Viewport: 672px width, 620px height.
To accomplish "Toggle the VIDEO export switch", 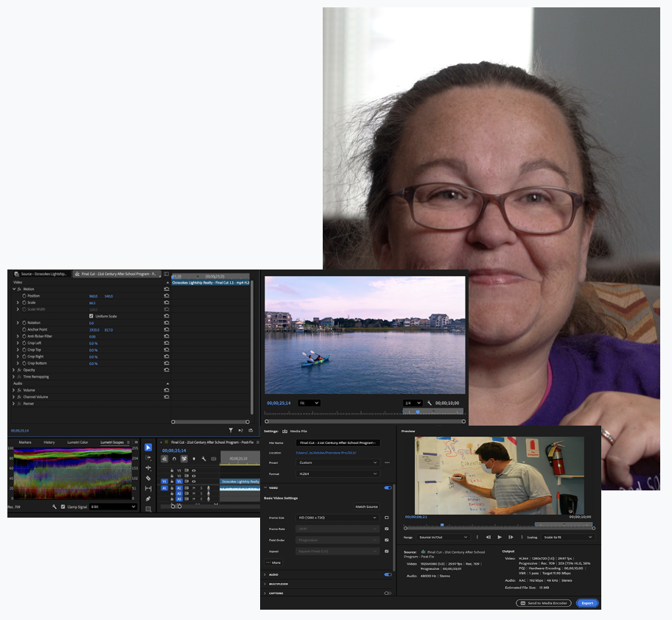I will [388, 487].
